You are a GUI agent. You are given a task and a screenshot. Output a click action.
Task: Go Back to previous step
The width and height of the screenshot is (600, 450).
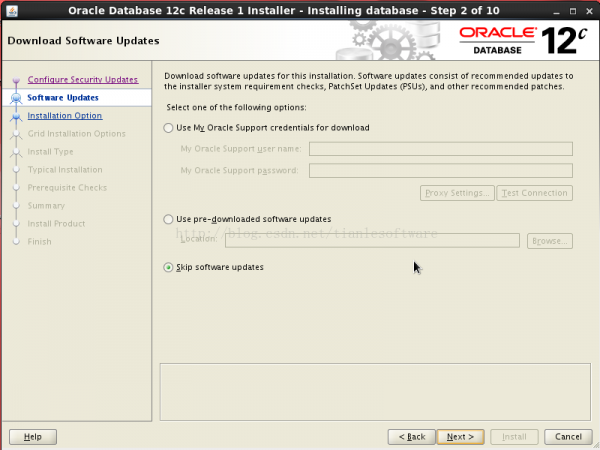click(412, 437)
